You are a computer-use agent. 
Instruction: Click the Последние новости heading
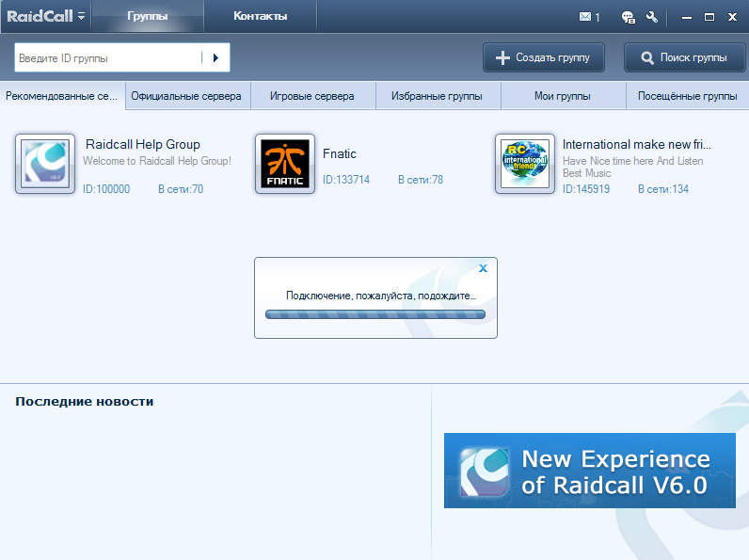(85, 401)
